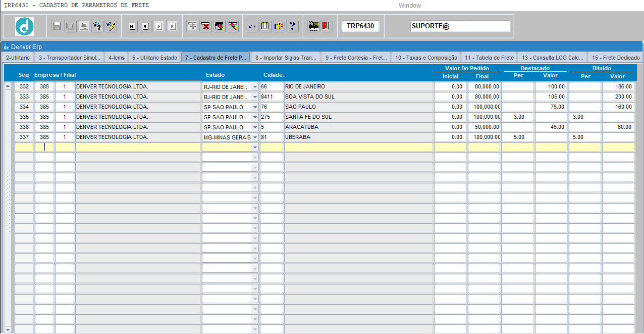The width and height of the screenshot is (644, 334).
Task: Click the scroll down arrow of the grid
Action: (x=8, y=329)
